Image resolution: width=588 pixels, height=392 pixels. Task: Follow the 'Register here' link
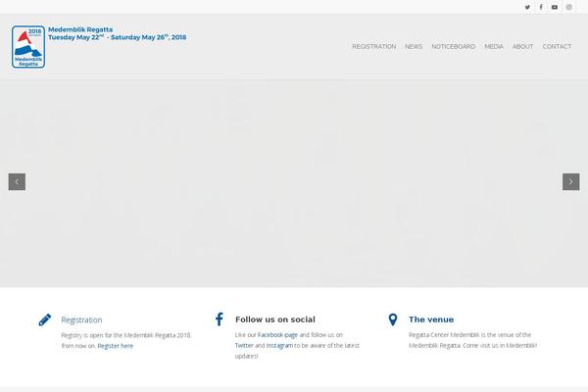[x=115, y=346]
